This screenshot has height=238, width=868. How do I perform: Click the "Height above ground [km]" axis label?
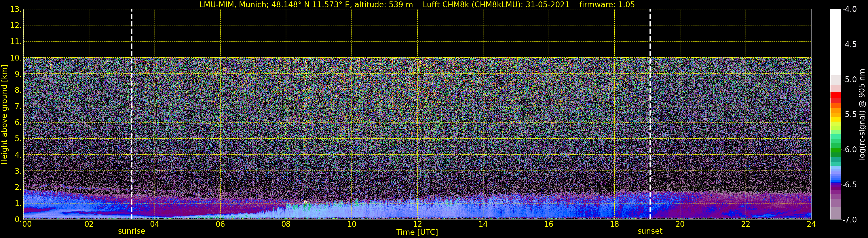[4, 115]
